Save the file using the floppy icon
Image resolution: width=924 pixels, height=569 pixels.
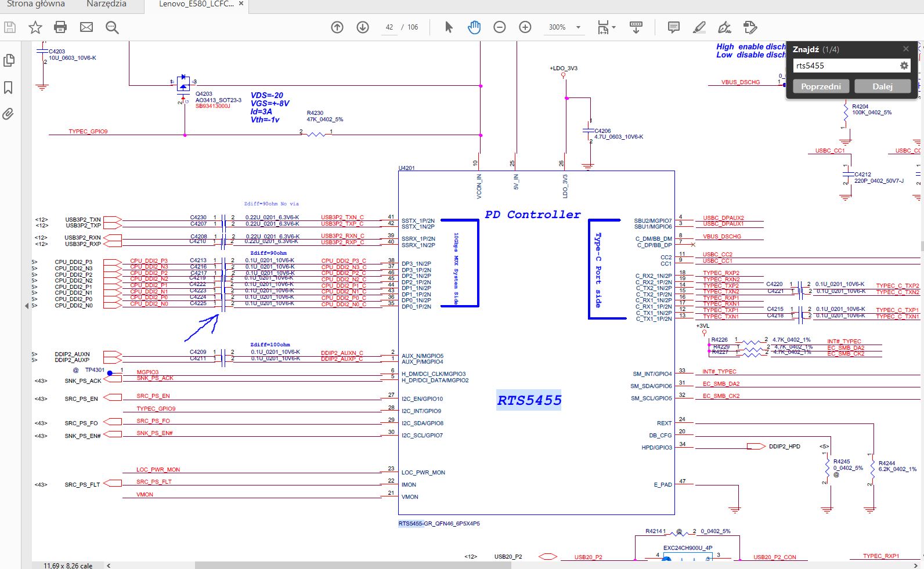(x=10, y=27)
